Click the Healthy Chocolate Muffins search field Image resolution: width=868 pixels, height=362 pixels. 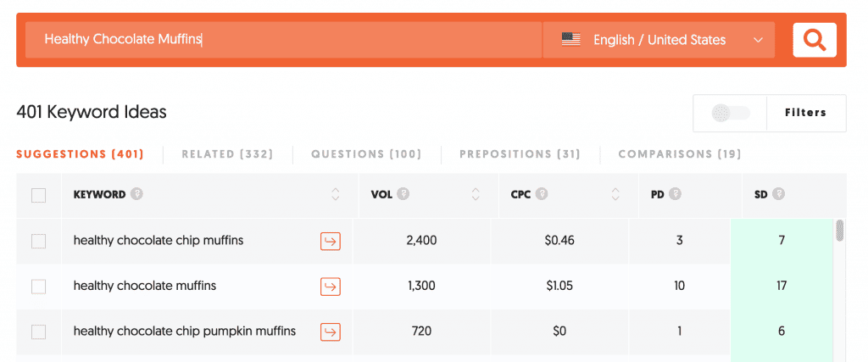(283, 40)
